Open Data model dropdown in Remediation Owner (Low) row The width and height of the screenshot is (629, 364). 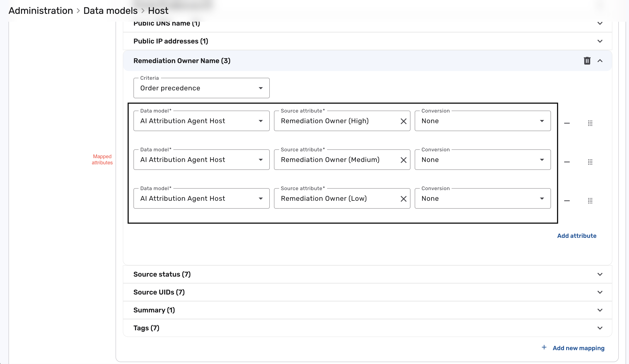click(201, 199)
